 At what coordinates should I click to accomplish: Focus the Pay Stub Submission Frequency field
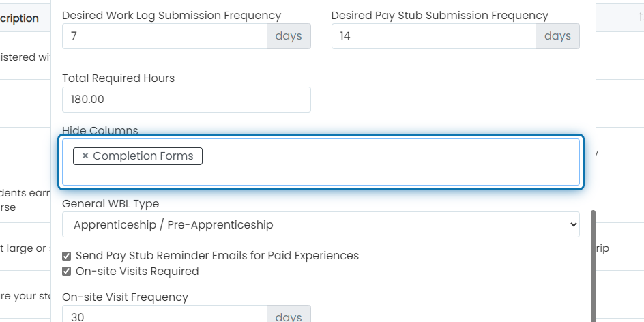coord(434,36)
